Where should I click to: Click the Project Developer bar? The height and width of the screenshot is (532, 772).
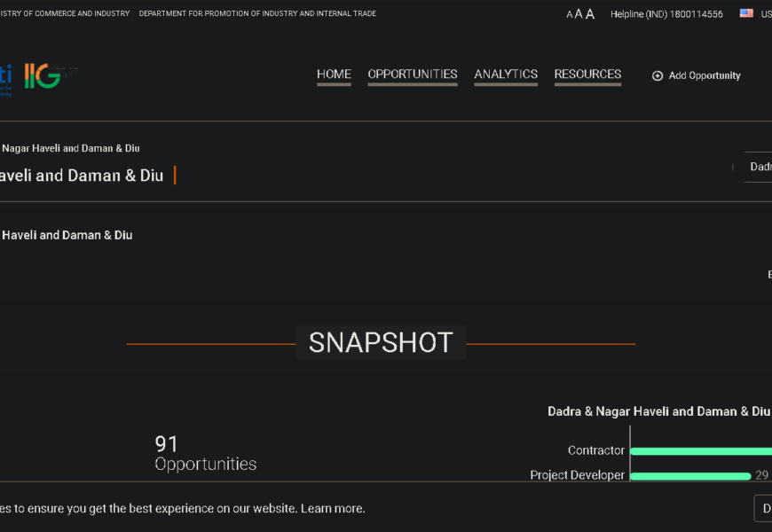(690, 476)
